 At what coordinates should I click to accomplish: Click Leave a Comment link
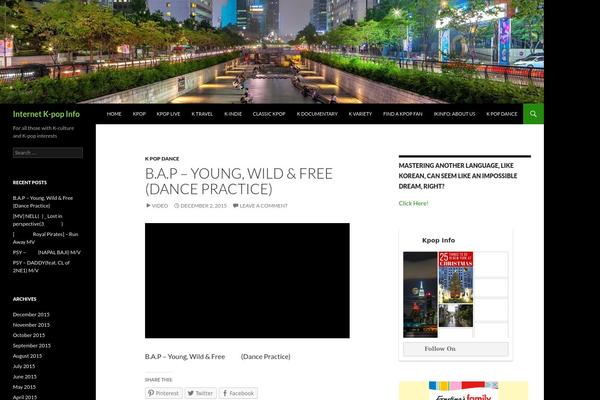tap(260, 206)
